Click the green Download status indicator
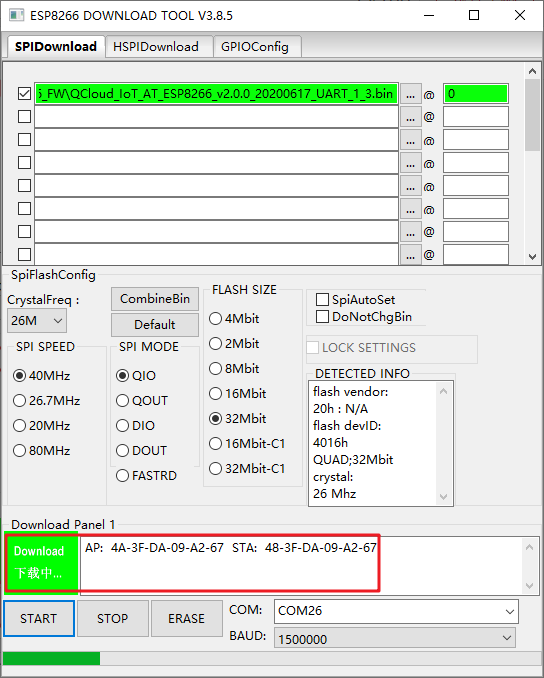The height and width of the screenshot is (678, 544). [42, 563]
